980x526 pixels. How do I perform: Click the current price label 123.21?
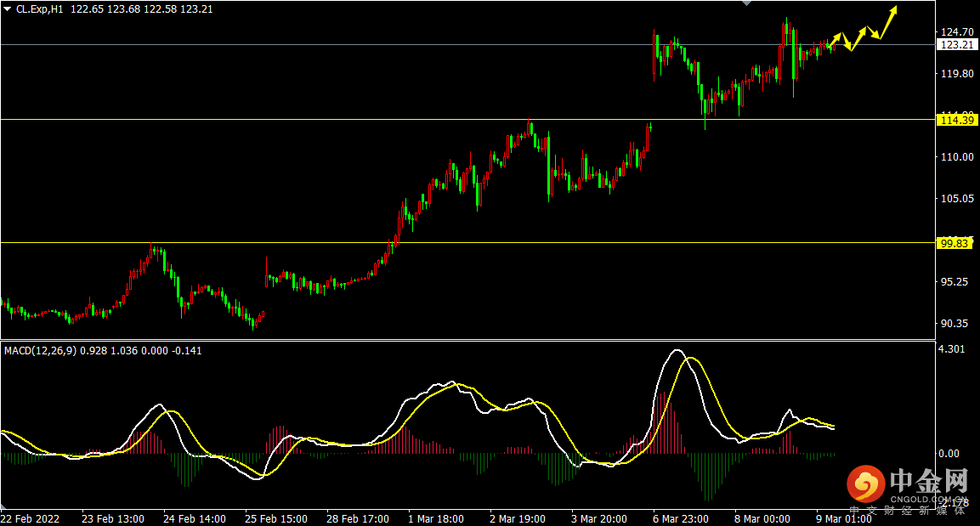pos(957,44)
